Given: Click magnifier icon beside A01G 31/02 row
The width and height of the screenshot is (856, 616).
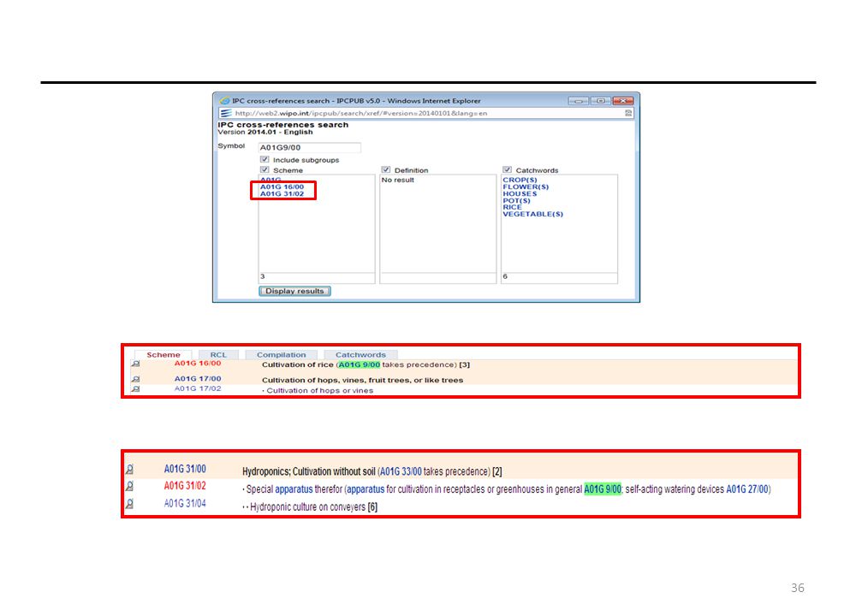Looking at the screenshot, I should tap(129, 486).
